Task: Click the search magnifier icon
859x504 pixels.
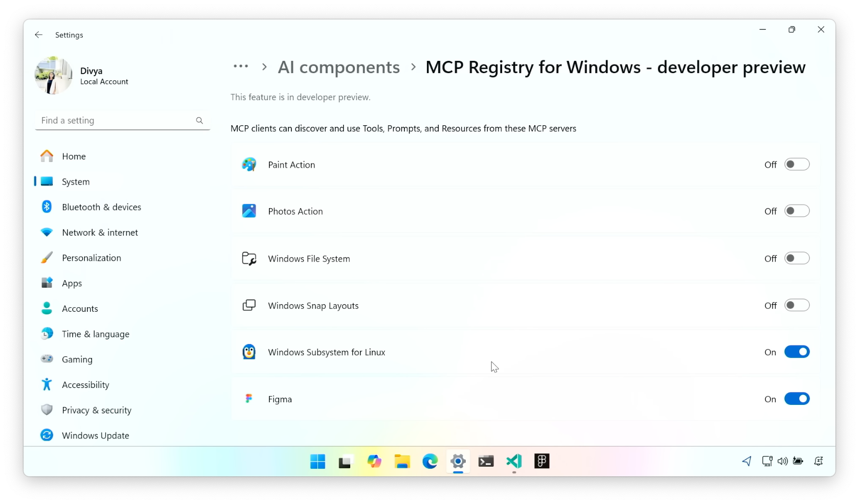Action: (x=199, y=121)
